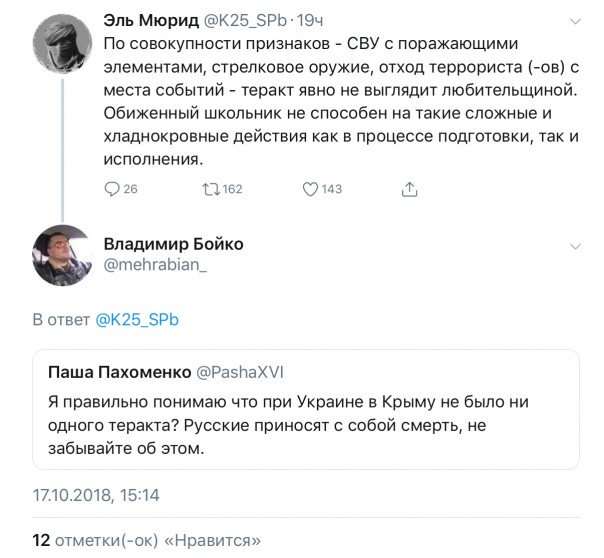This screenshot has width=604, height=558.
Task: Open the @K25_SPb reply mention link
Action: (x=138, y=319)
